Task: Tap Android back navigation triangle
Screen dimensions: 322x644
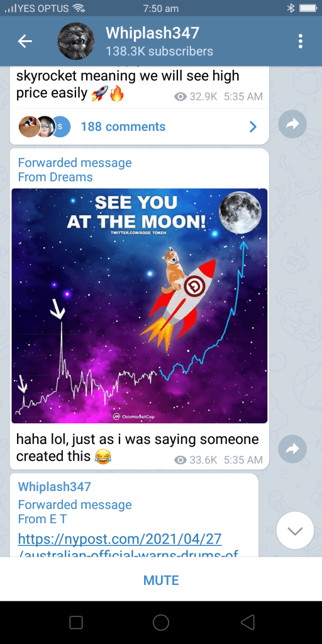Action: click(248, 622)
